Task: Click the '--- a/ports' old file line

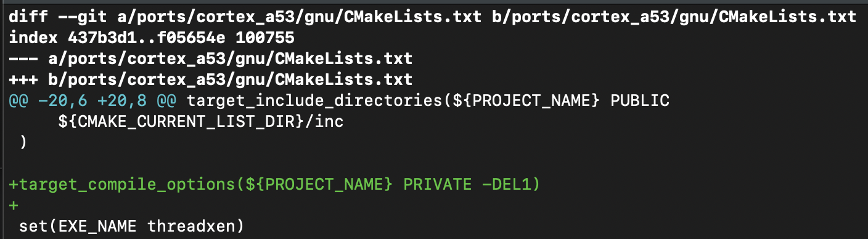Action: point(210,59)
